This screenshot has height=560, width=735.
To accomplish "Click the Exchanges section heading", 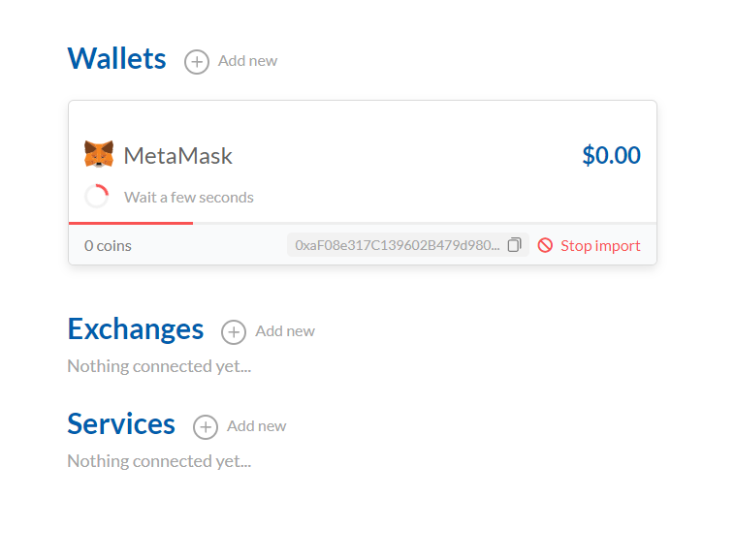I will tap(136, 328).
